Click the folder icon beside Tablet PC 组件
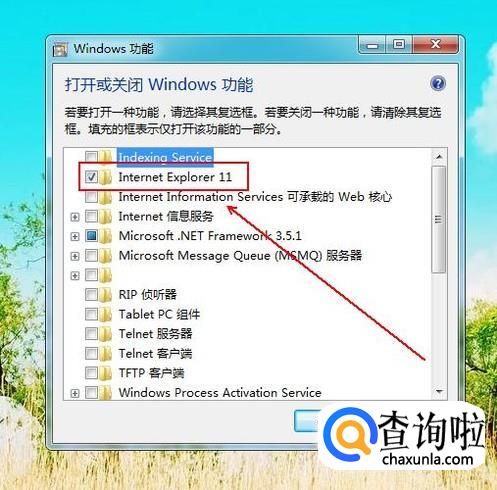This screenshot has height=490, width=497. [106, 314]
